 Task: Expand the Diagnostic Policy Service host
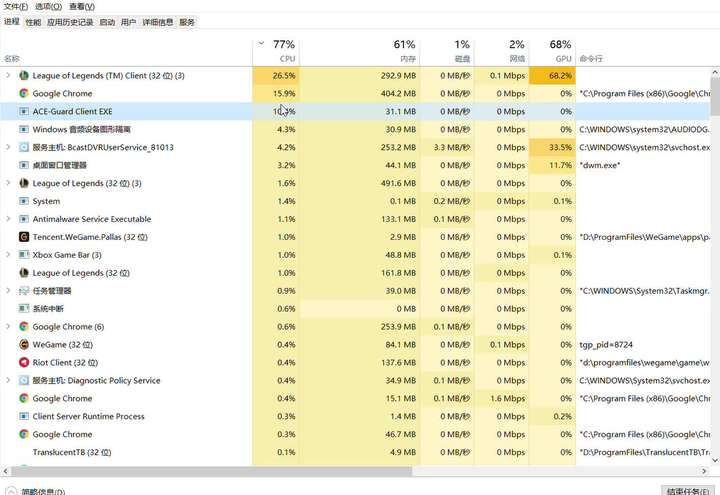click(8, 380)
